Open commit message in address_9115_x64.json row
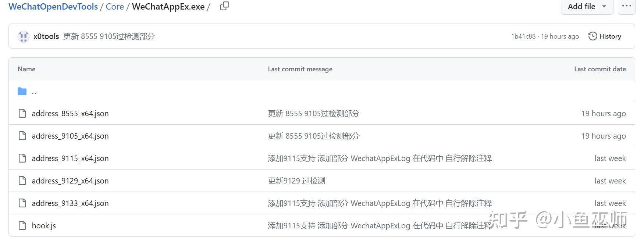The height and width of the screenshot is (246, 644). pyautogui.click(x=380, y=158)
